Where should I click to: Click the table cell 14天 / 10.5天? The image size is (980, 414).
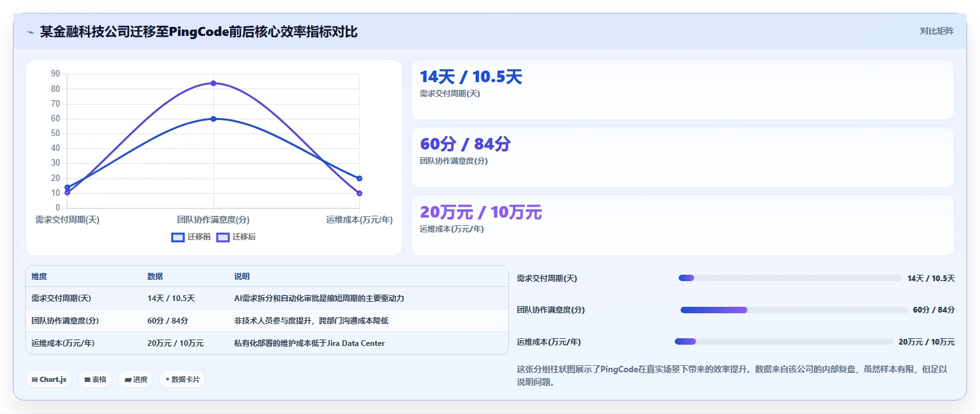[x=184, y=298]
